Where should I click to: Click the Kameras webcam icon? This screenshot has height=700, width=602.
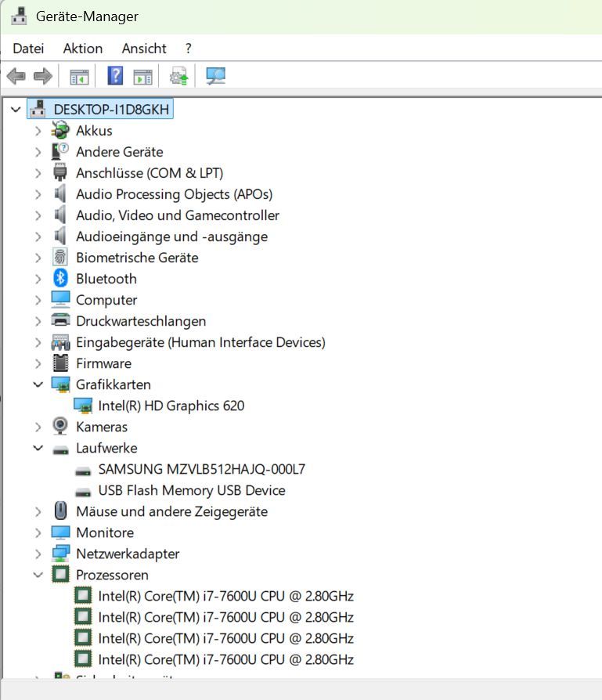(60, 427)
